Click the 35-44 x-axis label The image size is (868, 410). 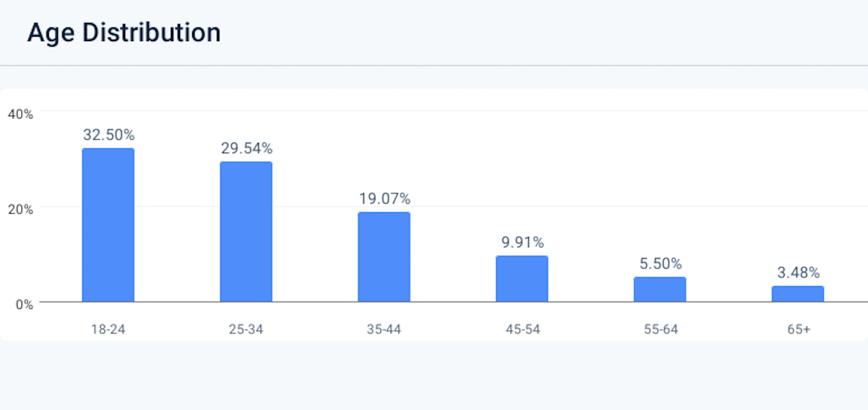point(384,329)
